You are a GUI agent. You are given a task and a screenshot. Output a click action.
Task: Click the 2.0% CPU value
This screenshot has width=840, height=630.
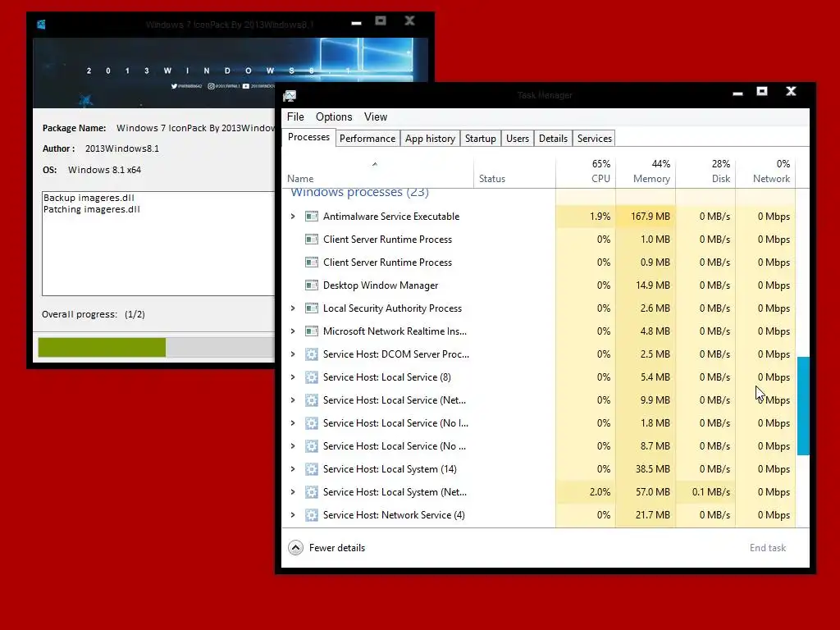point(600,492)
